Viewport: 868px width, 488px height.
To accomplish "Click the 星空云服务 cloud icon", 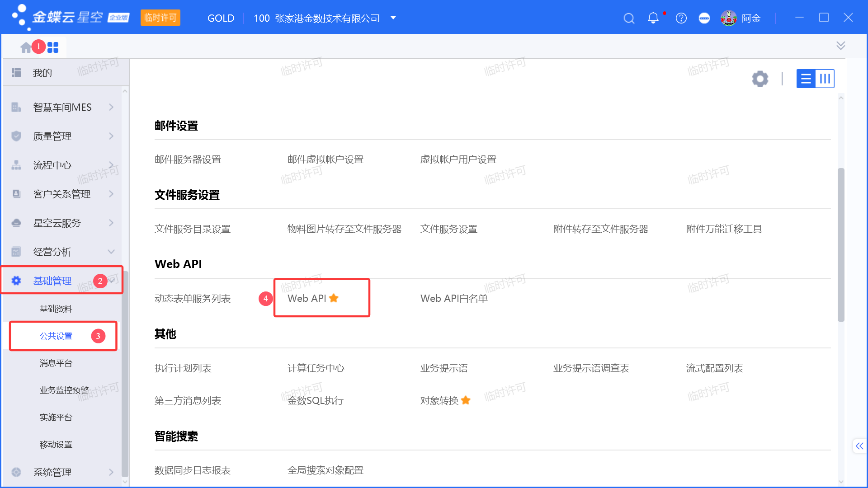I will coord(16,223).
